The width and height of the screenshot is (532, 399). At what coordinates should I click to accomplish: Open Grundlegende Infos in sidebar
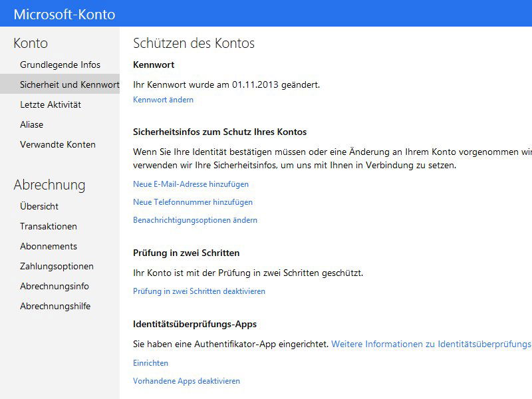pyautogui.click(x=60, y=65)
